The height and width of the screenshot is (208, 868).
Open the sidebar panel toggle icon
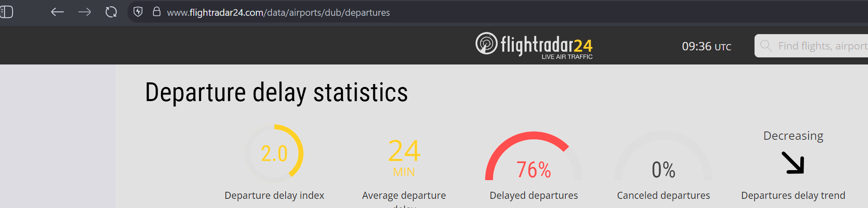(6, 12)
